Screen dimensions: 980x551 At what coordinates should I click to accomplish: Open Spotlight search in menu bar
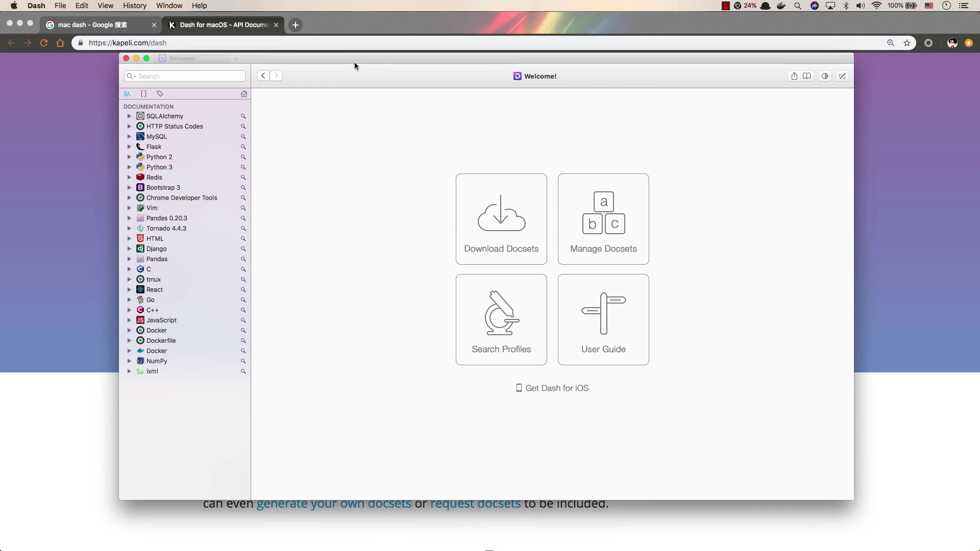(798, 6)
